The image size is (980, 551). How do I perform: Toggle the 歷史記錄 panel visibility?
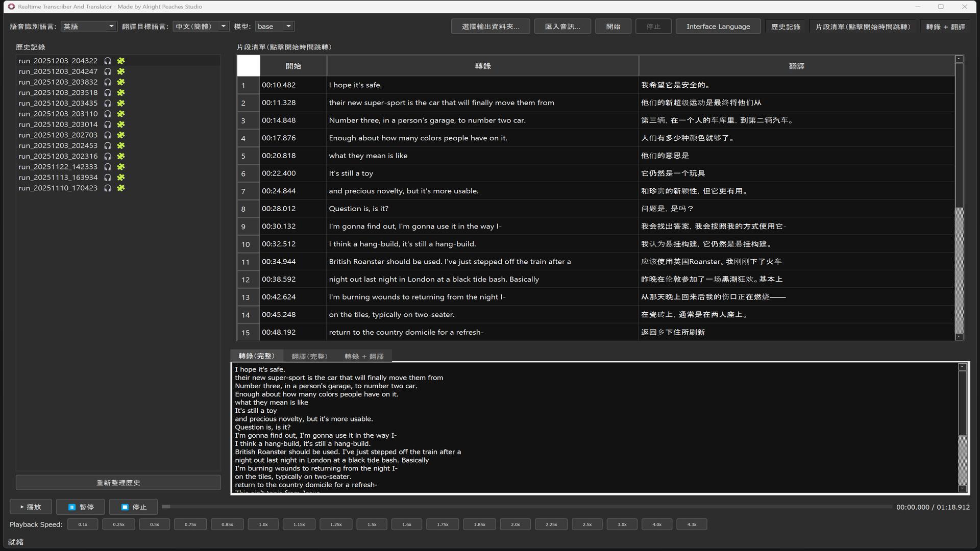click(x=786, y=26)
